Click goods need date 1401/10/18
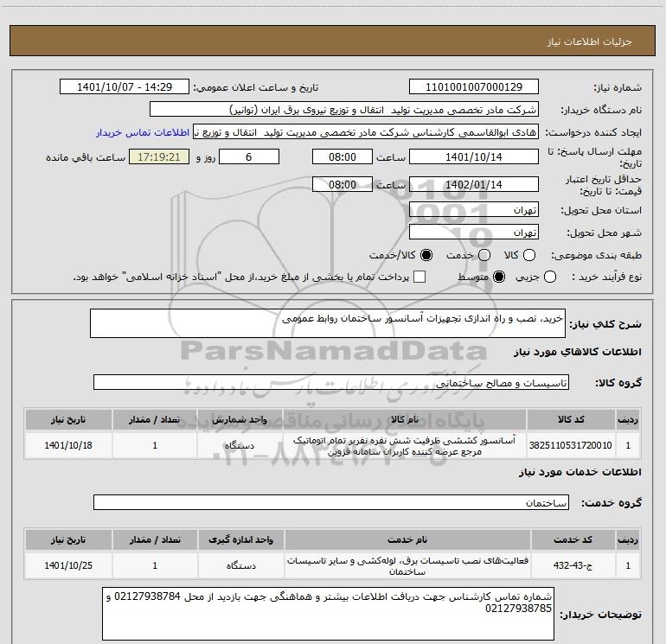 (x=68, y=445)
